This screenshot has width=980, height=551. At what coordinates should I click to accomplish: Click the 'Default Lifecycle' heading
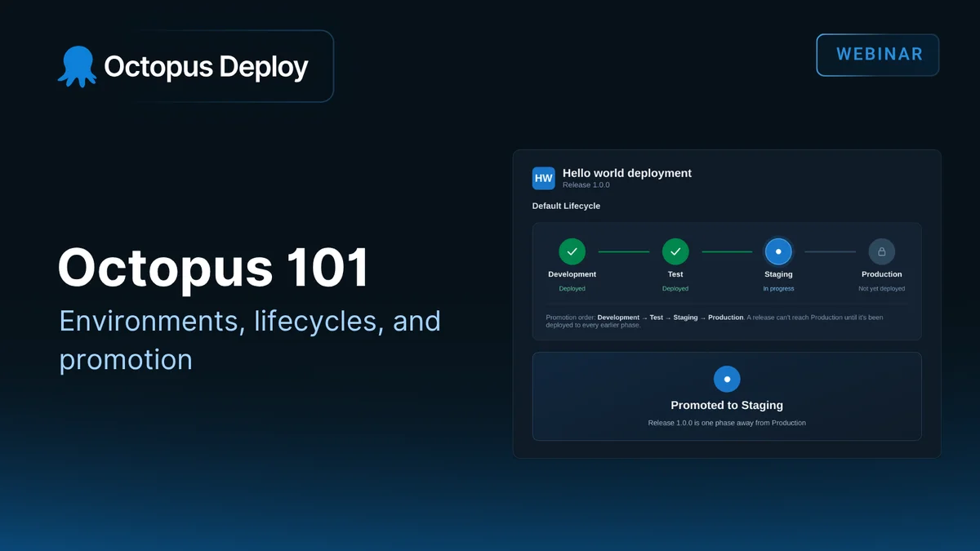tap(566, 206)
